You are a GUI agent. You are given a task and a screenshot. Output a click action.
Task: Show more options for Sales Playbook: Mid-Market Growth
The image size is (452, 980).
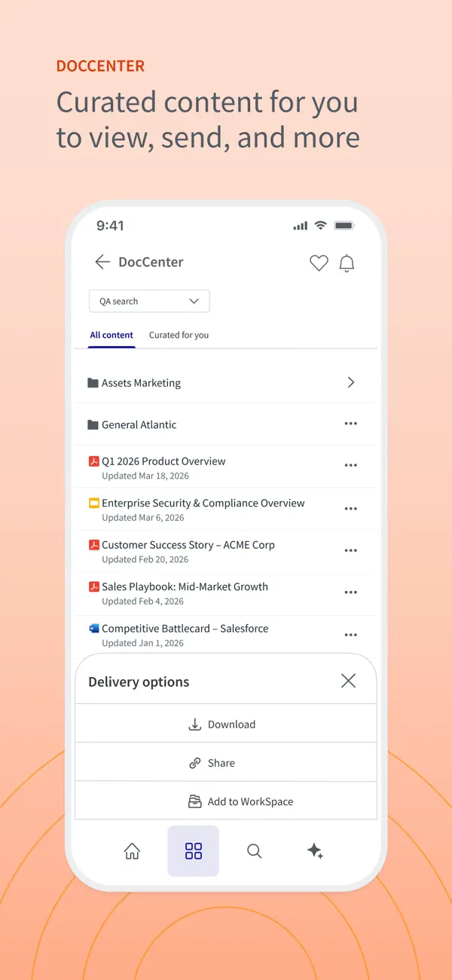coord(351,593)
